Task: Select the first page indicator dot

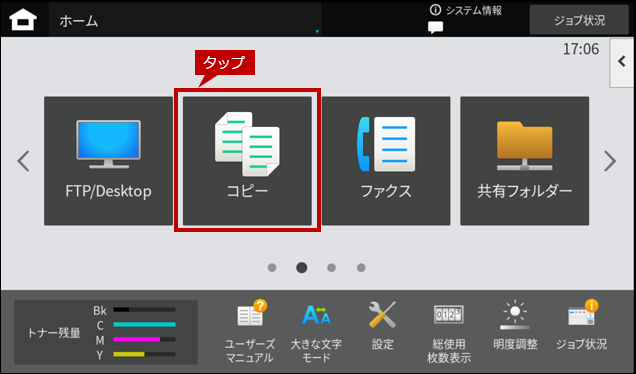Action: pyautogui.click(x=272, y=268)
